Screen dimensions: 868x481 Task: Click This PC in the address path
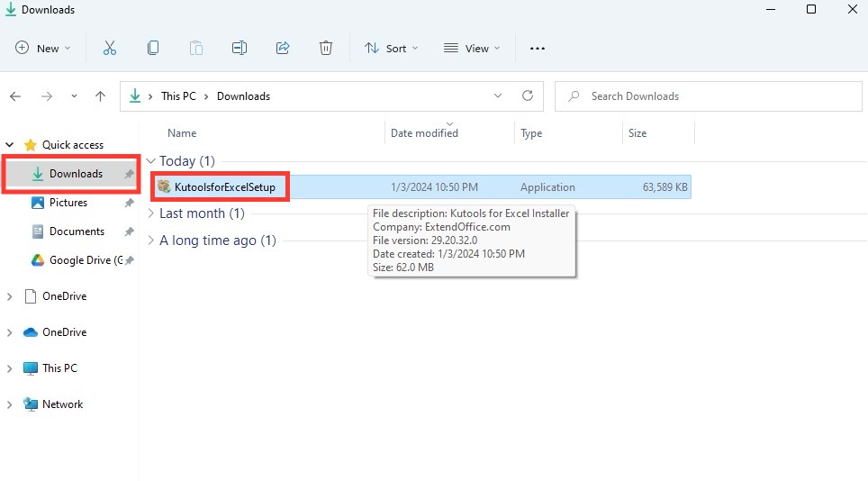click(x=178, y=96)
